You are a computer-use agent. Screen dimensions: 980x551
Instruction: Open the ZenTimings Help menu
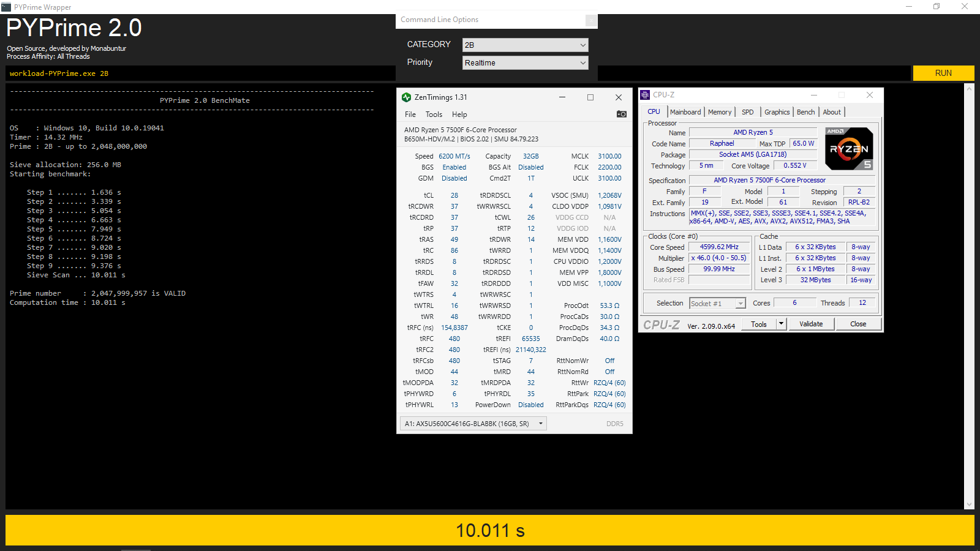click(x=459, y=114)
